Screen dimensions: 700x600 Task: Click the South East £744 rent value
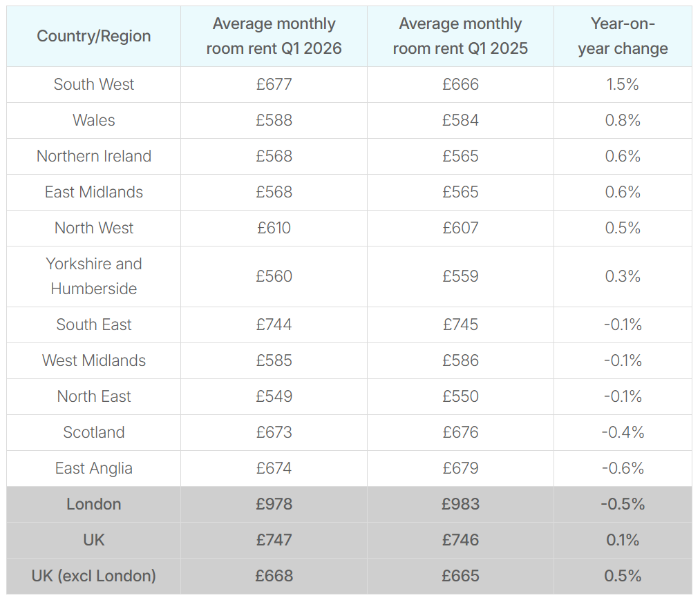(274, 325)
